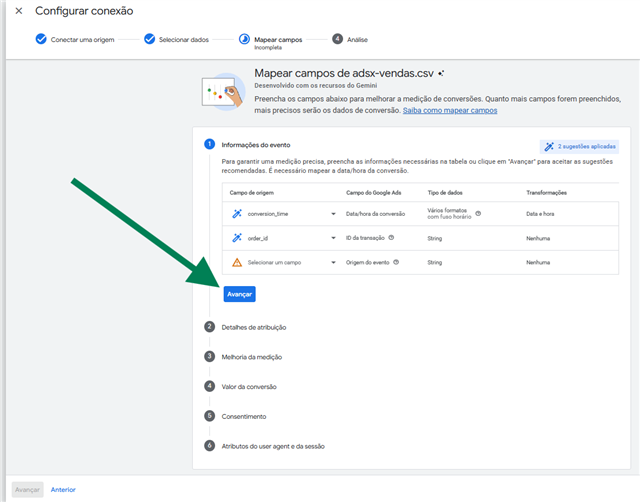Click the magic wand icon in suggestions chip
The image size is (640, 502).
(x=549, y=147)
